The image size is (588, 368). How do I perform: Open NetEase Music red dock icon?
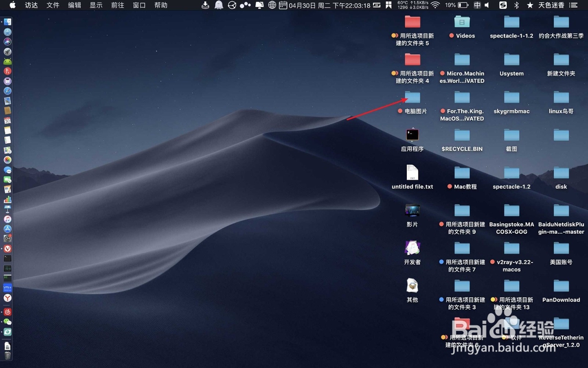click(x=8, y=311)
